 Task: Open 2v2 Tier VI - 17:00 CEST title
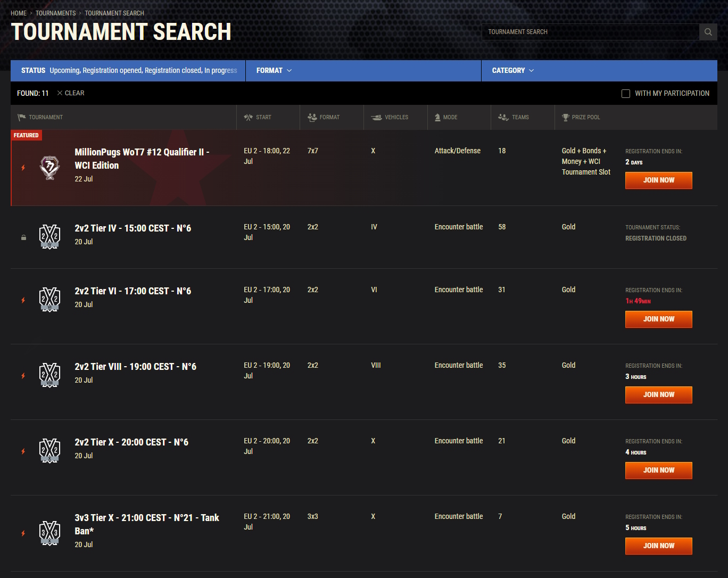point(133,291)
